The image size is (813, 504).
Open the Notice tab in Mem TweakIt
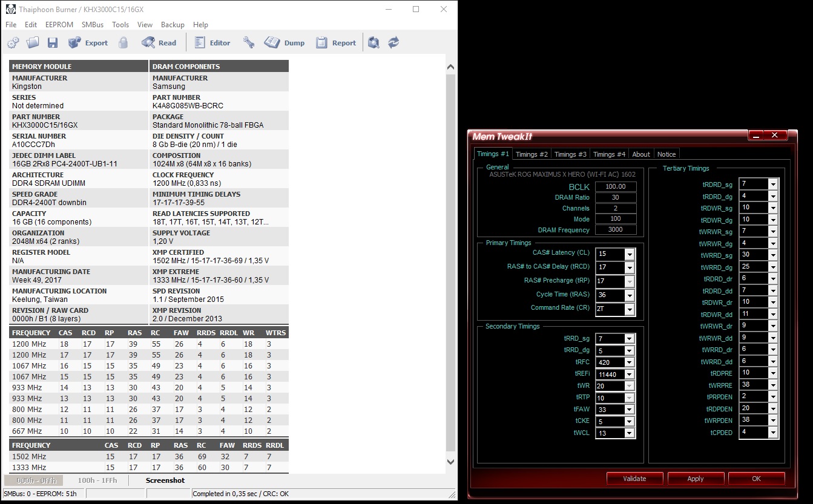(x=667, y=154)
